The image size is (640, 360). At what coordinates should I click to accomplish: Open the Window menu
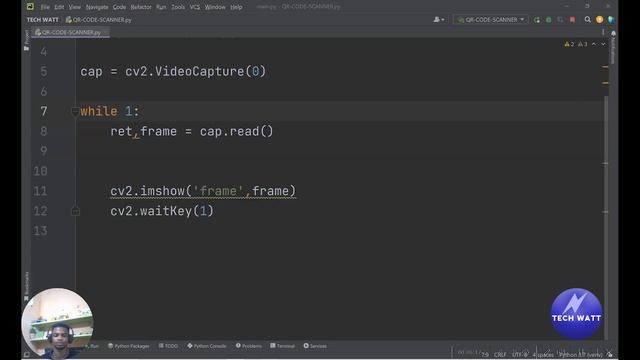click(215, 7)
